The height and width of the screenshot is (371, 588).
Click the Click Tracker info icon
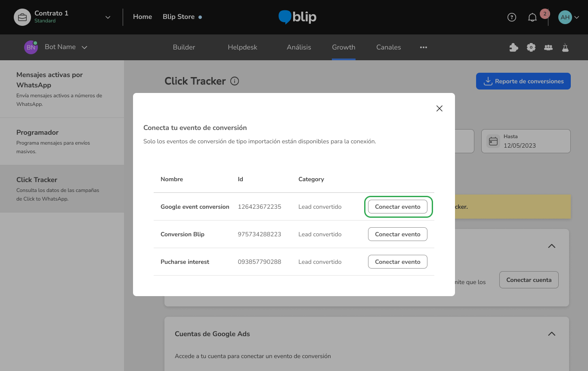tap(235, 81)
